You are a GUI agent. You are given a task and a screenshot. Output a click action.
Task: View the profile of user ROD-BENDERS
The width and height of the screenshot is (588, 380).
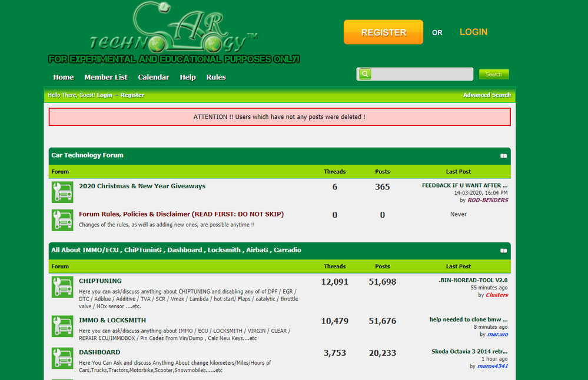pos(487,200)
